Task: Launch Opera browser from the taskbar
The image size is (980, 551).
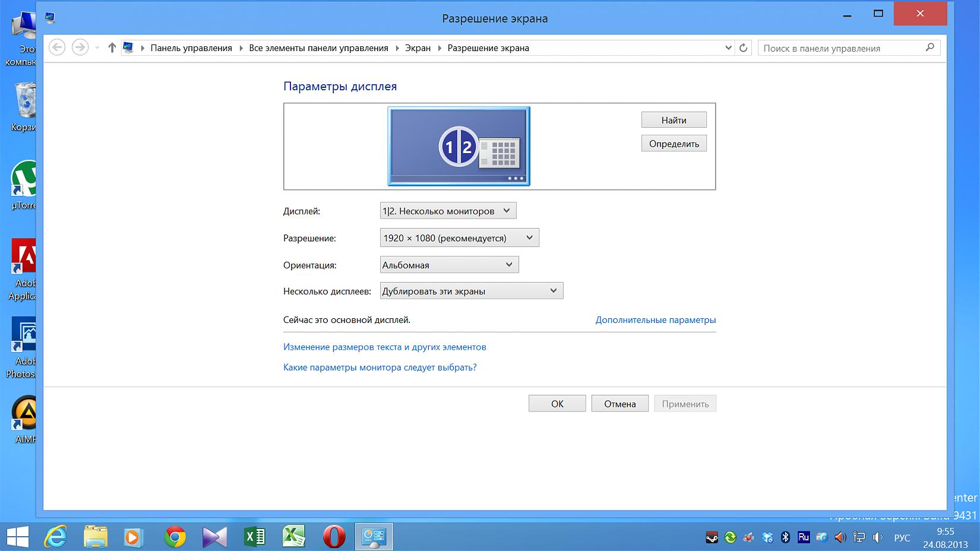Action: [x=334, y=537]
